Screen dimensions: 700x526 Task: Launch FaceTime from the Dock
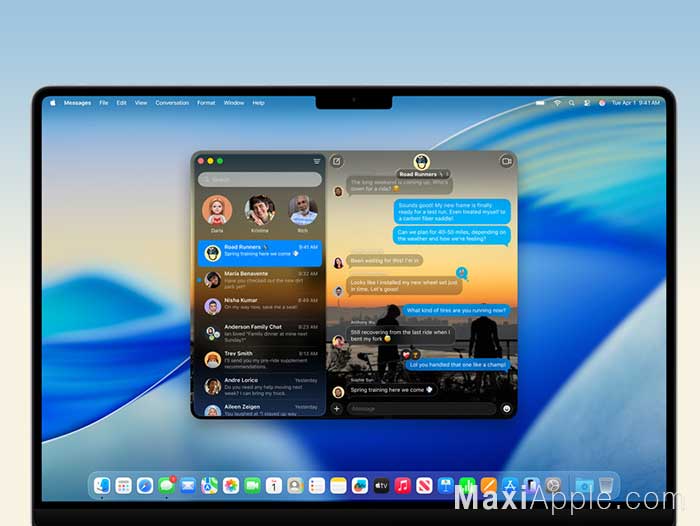click(x=252, y=485)
